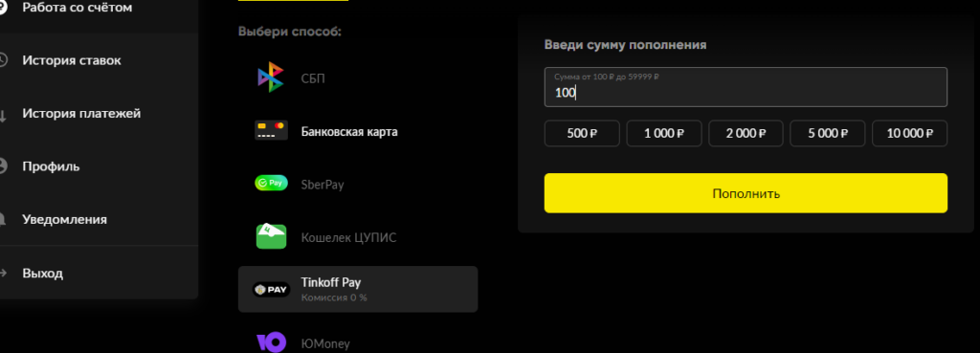
Task: Click the purple ЮMoney logo
Action: tap(271, 342)
